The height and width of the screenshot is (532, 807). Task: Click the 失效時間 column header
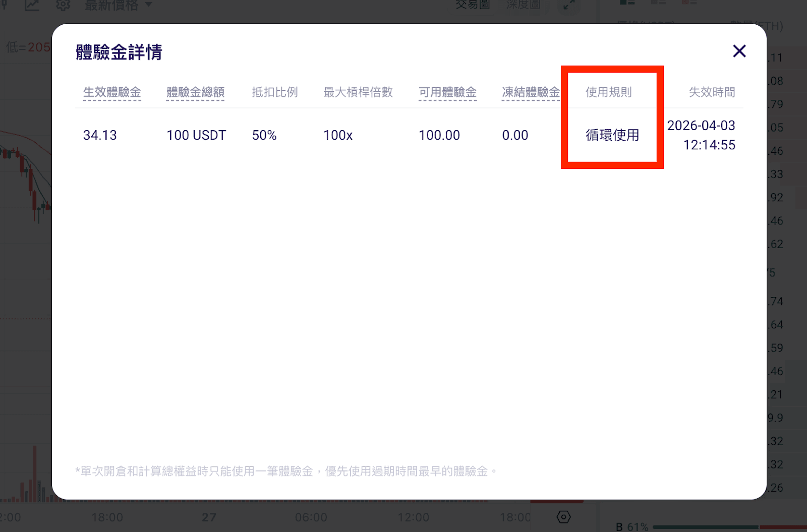712,92
